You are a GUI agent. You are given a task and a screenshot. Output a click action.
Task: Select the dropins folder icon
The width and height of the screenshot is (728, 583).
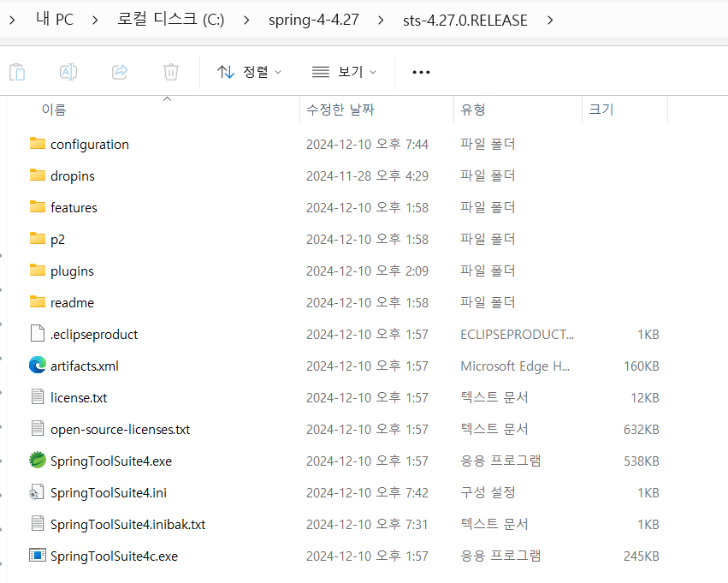37,175
